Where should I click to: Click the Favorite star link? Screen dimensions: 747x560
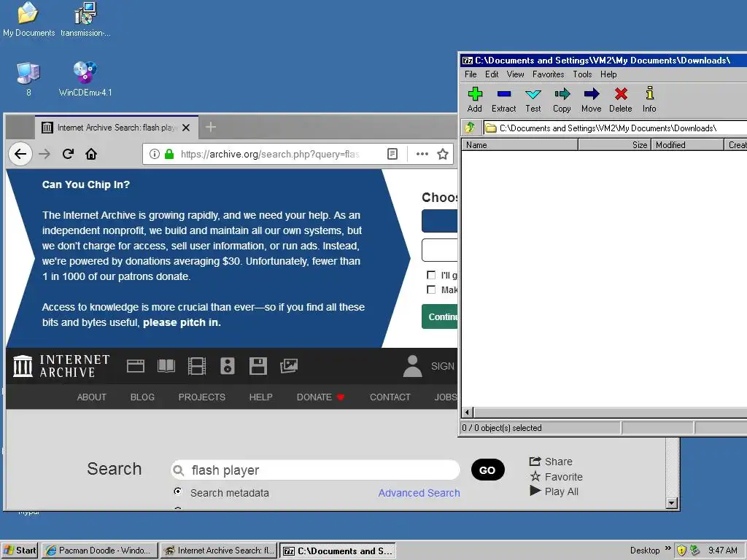pos(556,477)
